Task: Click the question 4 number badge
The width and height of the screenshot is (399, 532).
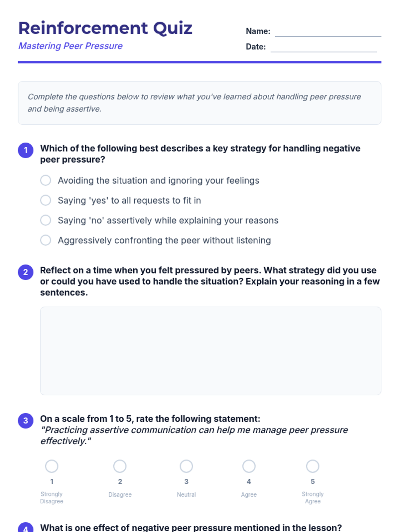Action: [x=26, y=528]
